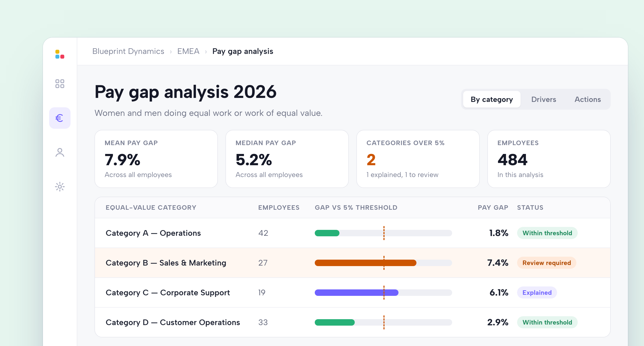Click the Explained status badge
The width and height of the screenshot is (644, 346).
tap(537, 293)
